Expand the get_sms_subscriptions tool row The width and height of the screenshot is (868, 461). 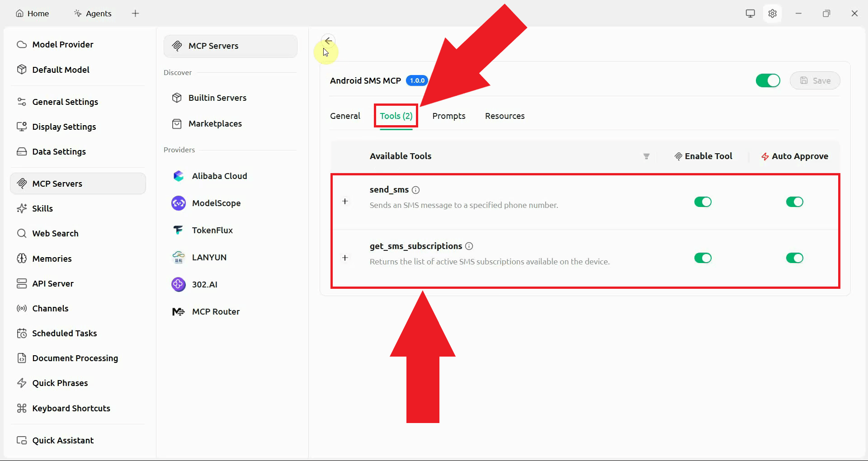[x=345, y=258]
